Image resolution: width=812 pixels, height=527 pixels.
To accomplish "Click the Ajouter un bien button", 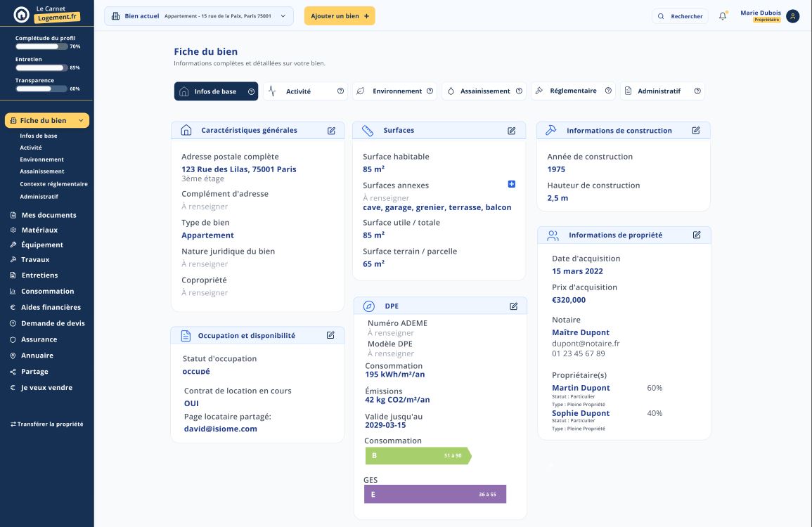I will 340,16.
